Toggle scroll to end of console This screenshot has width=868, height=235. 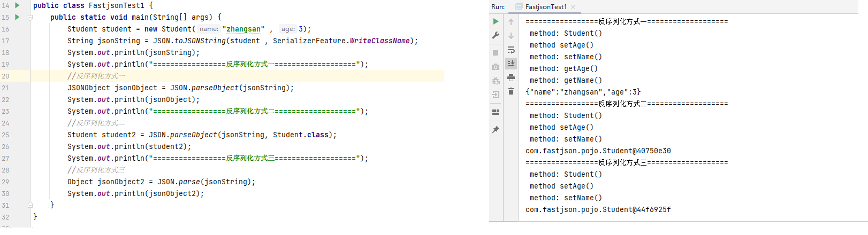(x=511, y=64)
